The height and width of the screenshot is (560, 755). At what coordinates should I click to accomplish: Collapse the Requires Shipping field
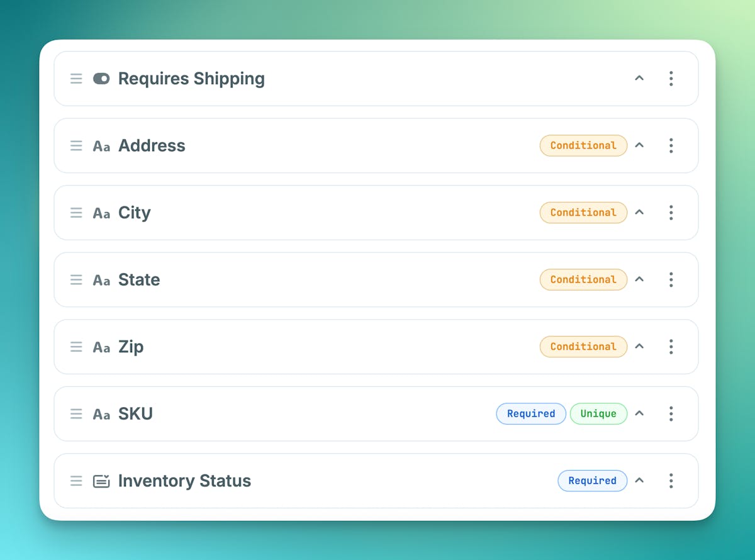[x=639, y=79]
